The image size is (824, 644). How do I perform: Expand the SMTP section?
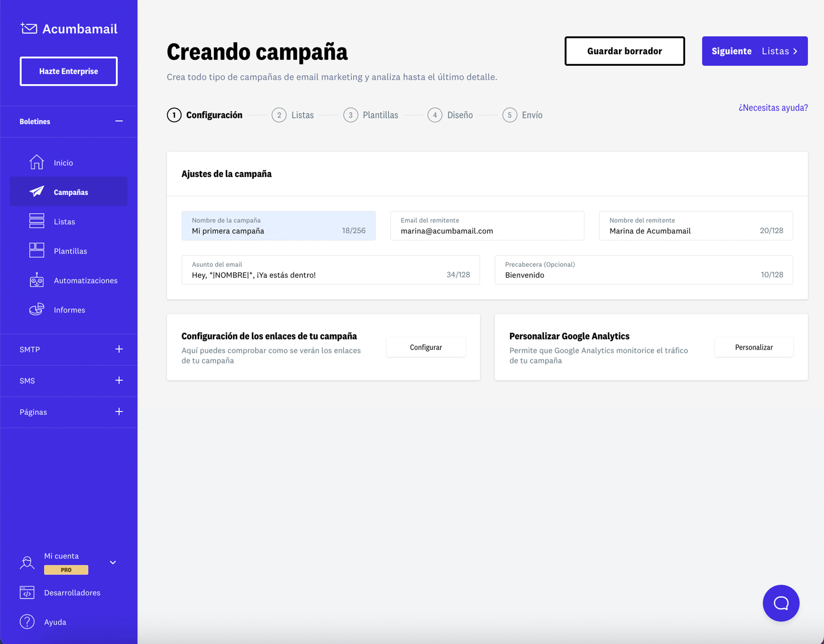click(x=119, y=350)
